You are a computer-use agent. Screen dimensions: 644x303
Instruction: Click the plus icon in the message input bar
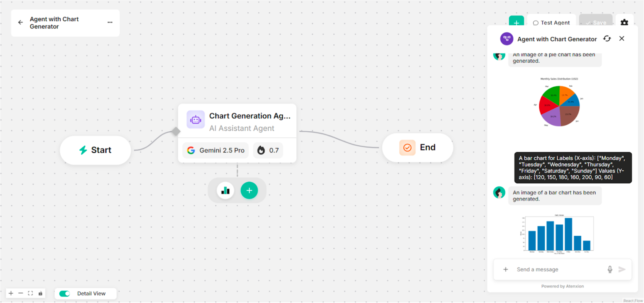click(x=506, y=269)
